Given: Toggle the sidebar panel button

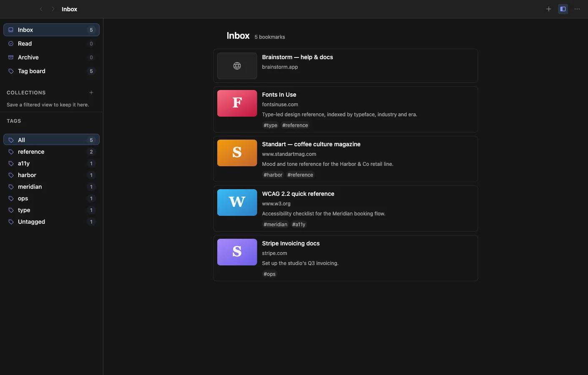Looking at the screenshot, I should 563,9.
